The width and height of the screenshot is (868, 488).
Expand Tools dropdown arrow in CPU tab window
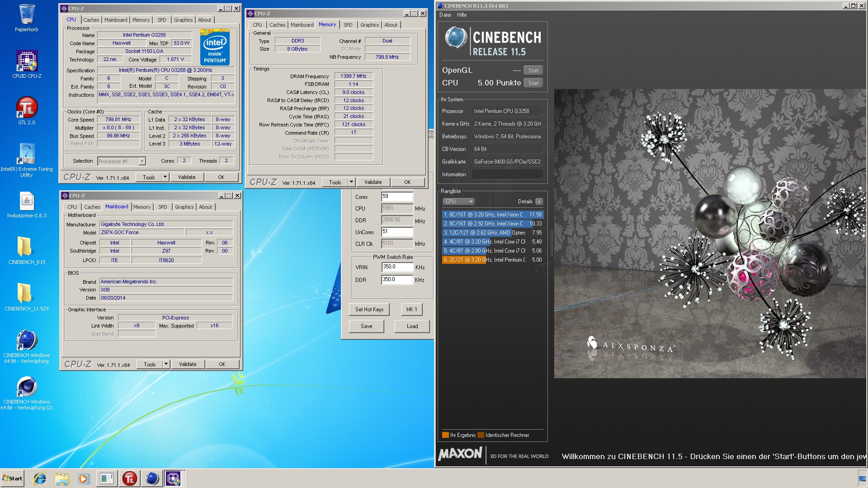(165, 177)
